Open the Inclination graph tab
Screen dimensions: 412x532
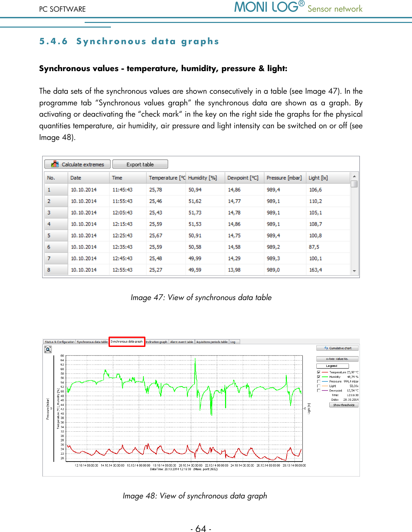tap(156, 342)
